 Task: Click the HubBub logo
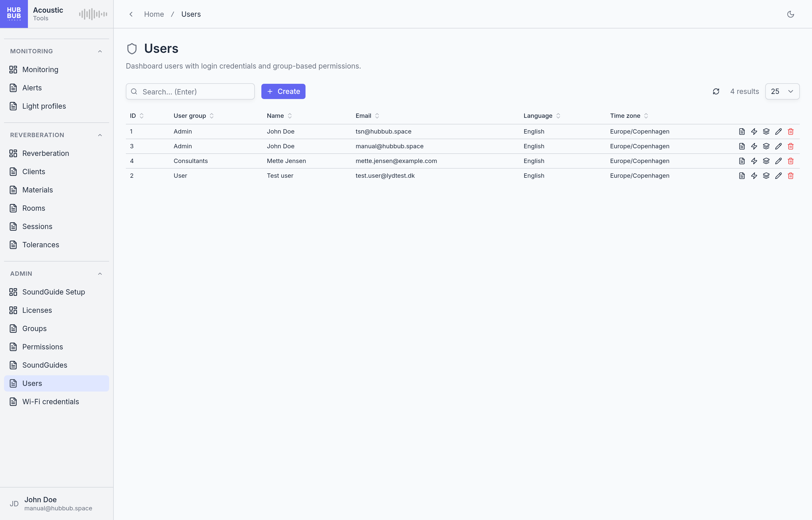[x=14, y=14]
